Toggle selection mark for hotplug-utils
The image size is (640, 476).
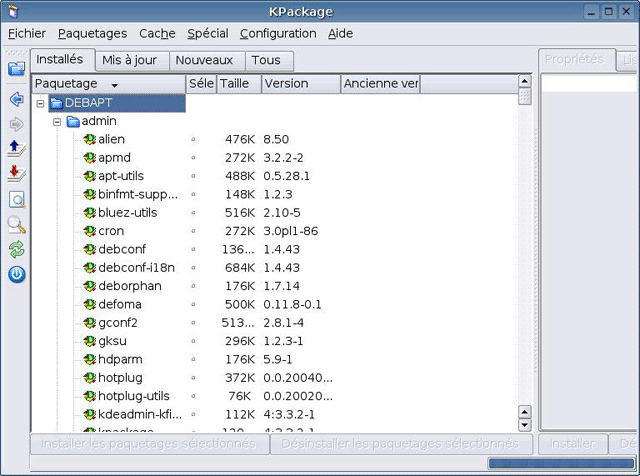click(x=193, y=396)
